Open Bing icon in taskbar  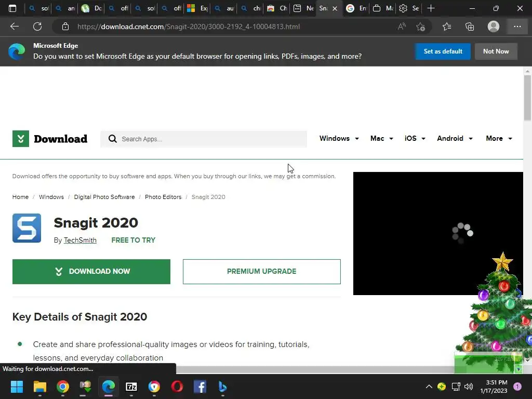[x=222, y=387]
